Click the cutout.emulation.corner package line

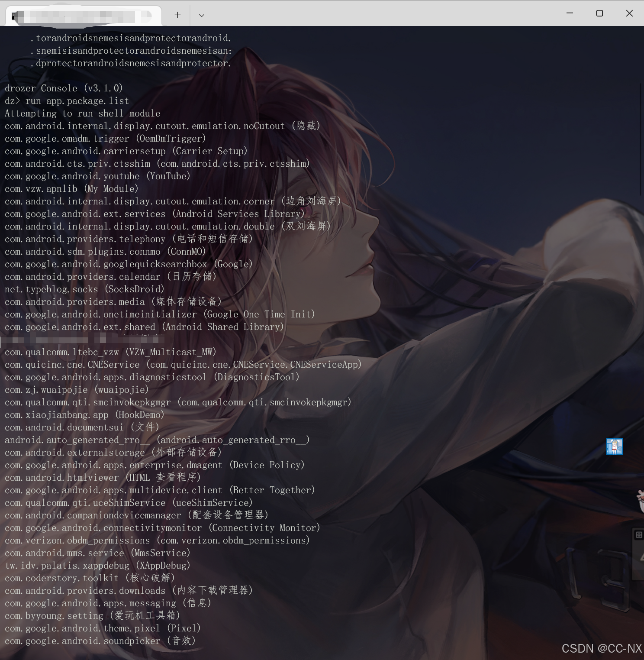[173, 201]
